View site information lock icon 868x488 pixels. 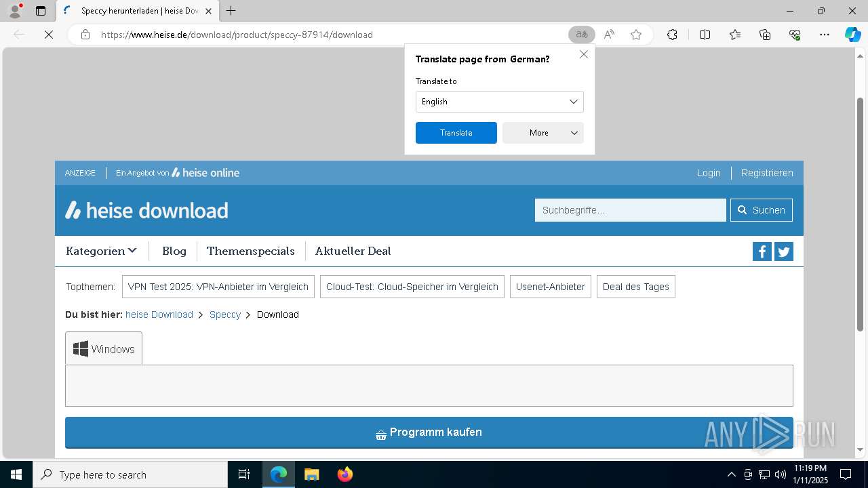click(x=85, y=35)
